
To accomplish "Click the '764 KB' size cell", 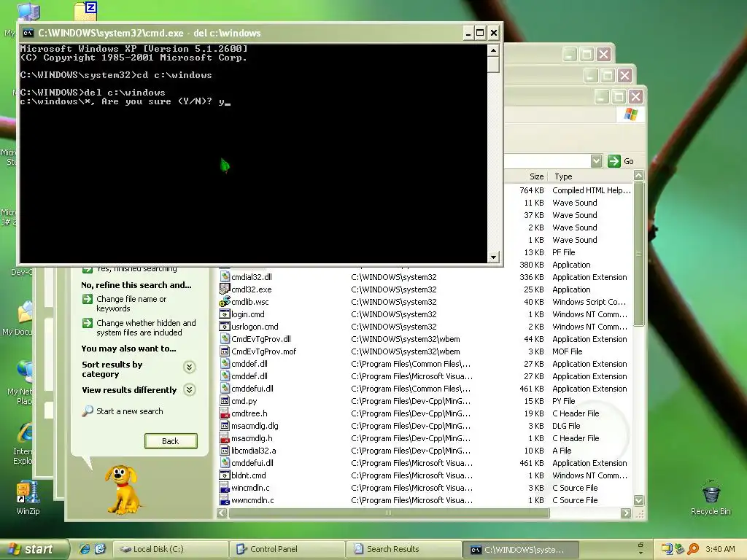I will pos(531,190).
